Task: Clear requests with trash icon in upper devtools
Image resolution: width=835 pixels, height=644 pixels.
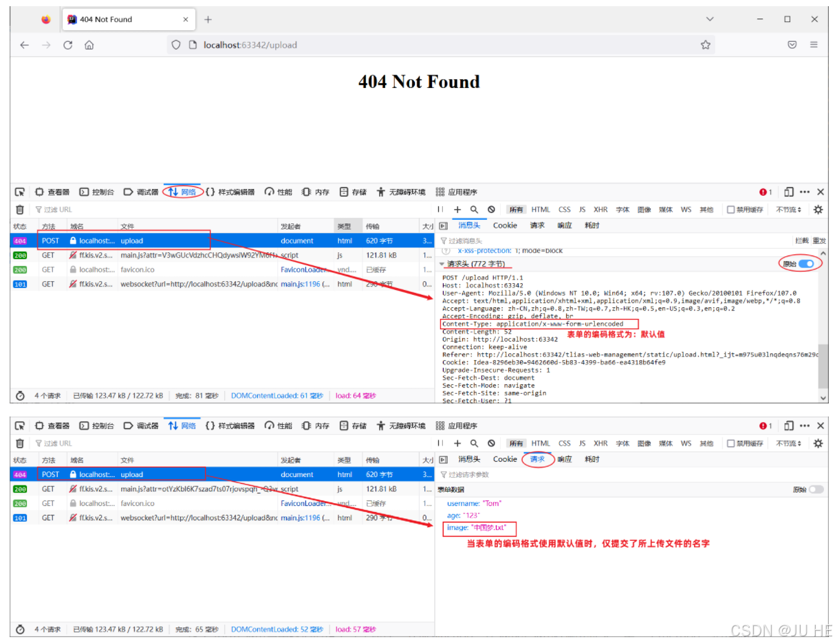Action: pos(20,210)
